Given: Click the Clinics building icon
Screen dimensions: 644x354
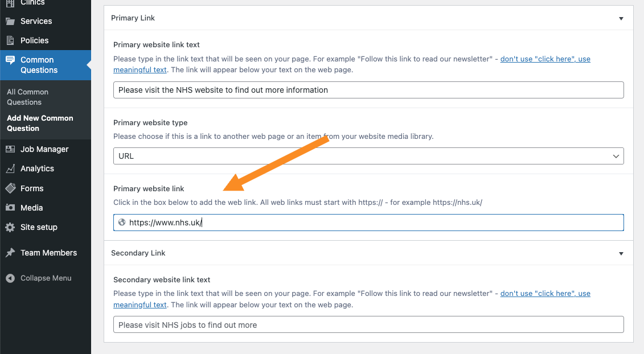Looking at the screenshot, I should pyautogui.click(x=10, y=3).
